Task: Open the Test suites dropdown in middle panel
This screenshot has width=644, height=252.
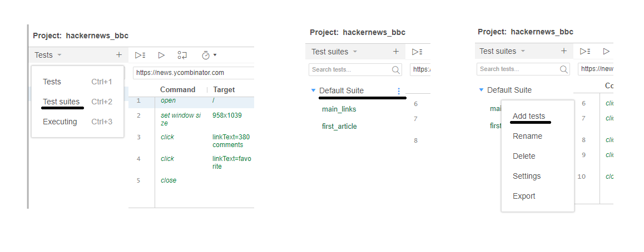Action: [334, 52]
